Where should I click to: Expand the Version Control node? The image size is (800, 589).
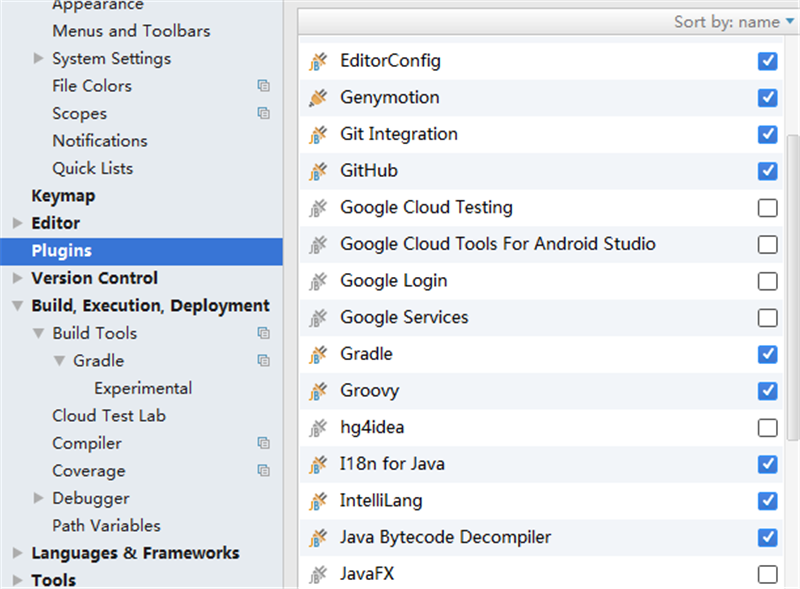point(17,278)
